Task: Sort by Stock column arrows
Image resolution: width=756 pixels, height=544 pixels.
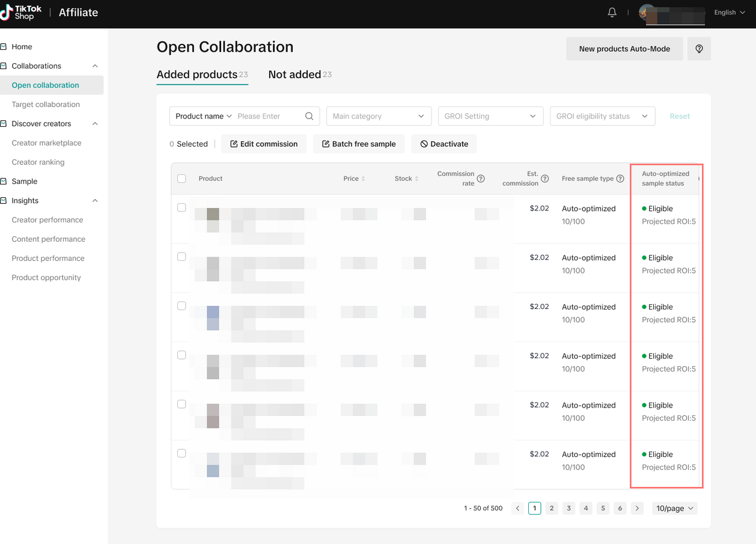Action: tap(416, 179)
